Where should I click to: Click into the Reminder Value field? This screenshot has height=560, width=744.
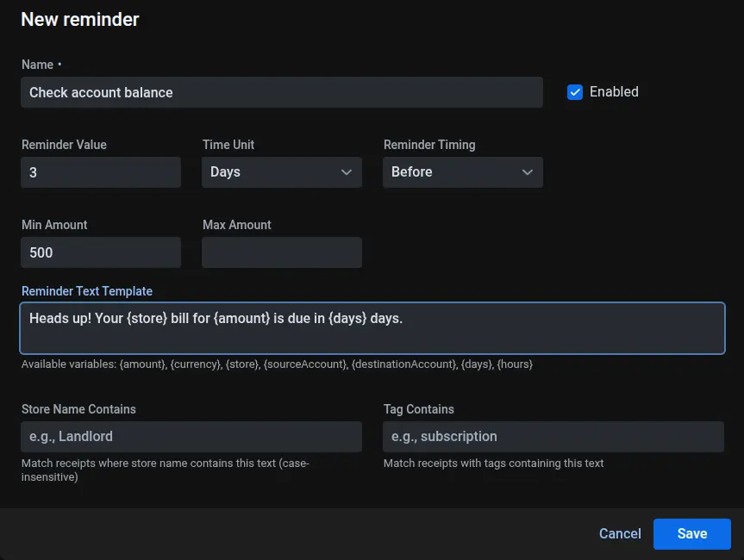click(x=101, y=172)
